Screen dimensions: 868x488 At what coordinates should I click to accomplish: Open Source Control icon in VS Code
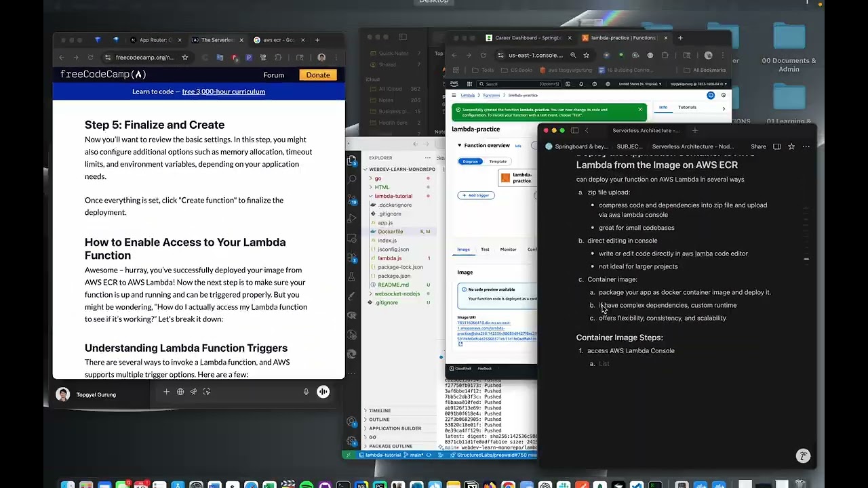[351, 200]
